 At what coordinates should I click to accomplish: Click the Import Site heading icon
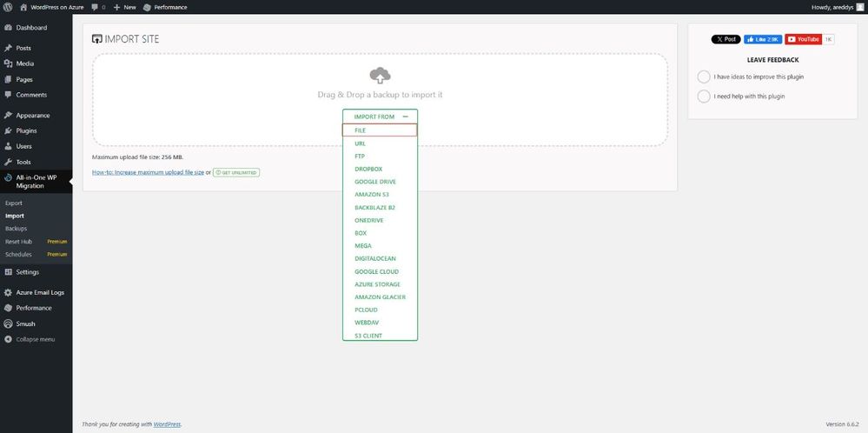coord(96,39)
